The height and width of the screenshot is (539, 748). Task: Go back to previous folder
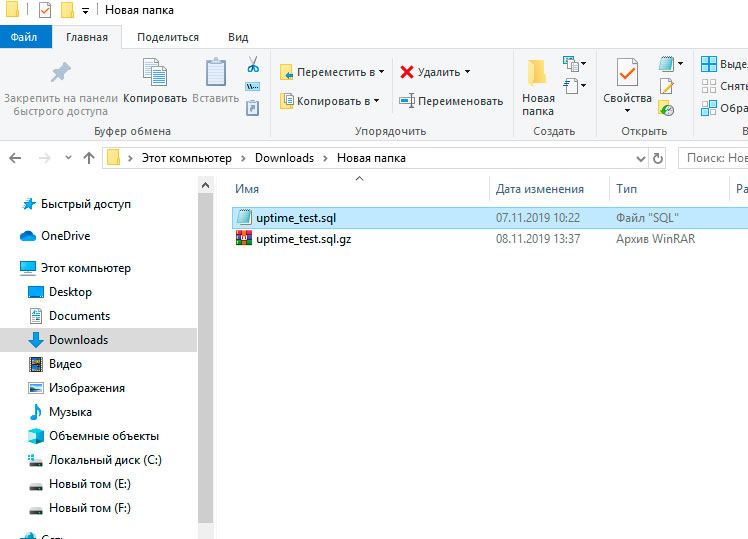15,158
